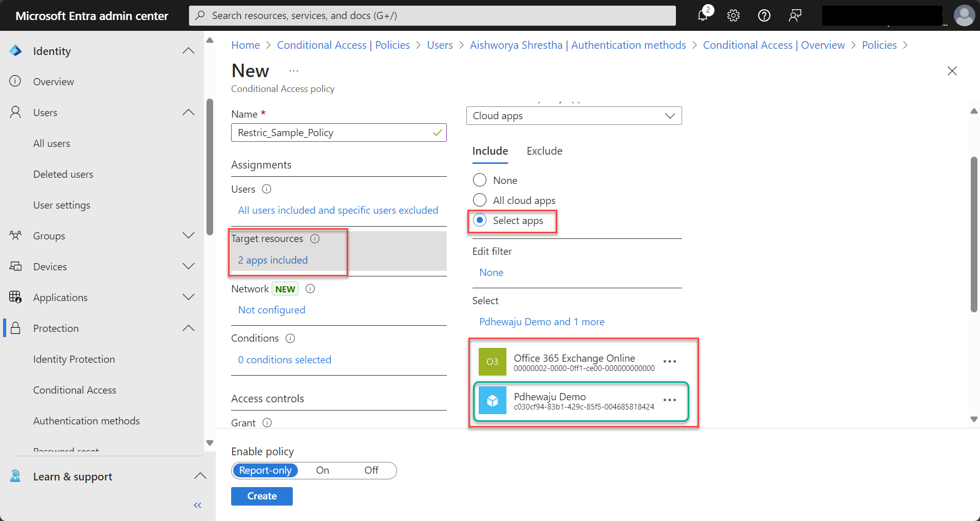Switch to the Include tab
This screenshot has height=521, width=980.
[x=490, y=151]
